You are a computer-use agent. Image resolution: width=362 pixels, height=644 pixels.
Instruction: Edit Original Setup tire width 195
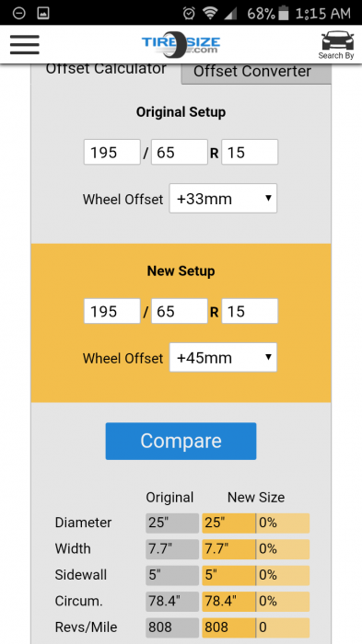point(112,152)
